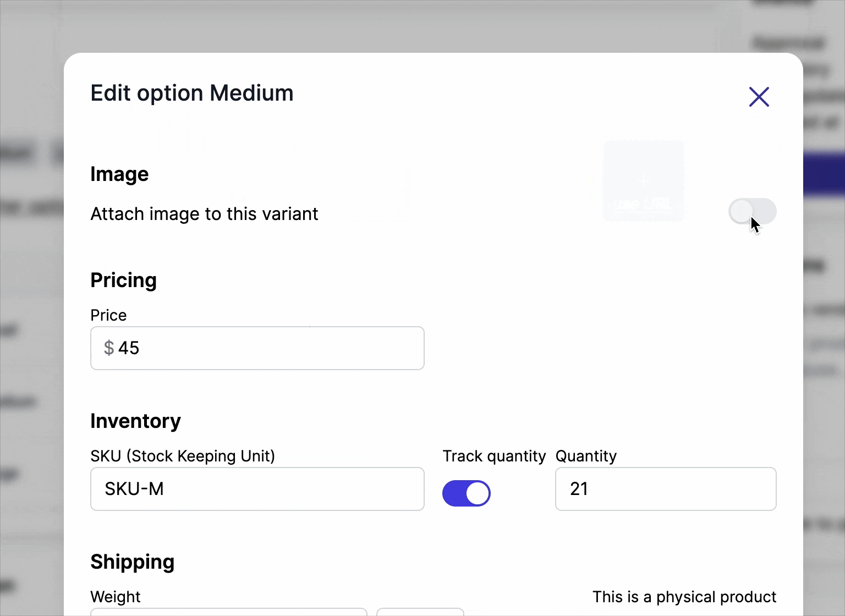
Task: Click the dollar sign in the Price field
Action: point(108,348)
